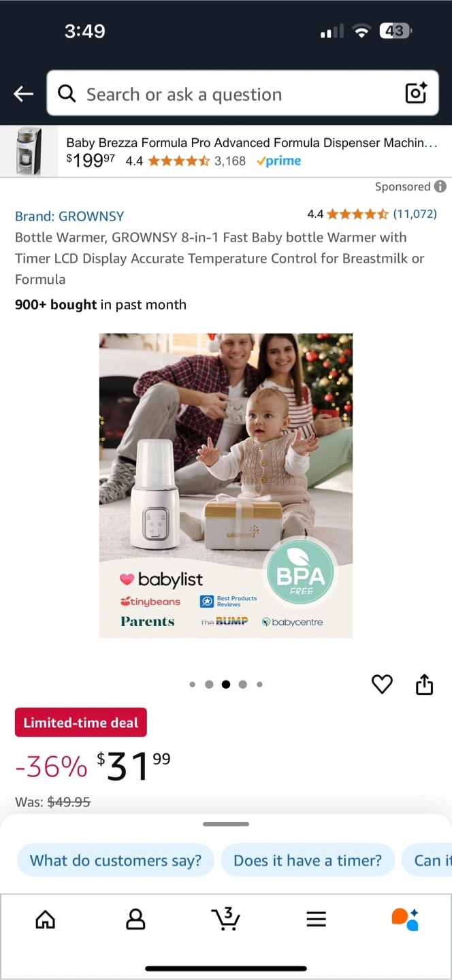Open the Brand: GROWNSY link

pyautogui.click(x=69, y=216)
